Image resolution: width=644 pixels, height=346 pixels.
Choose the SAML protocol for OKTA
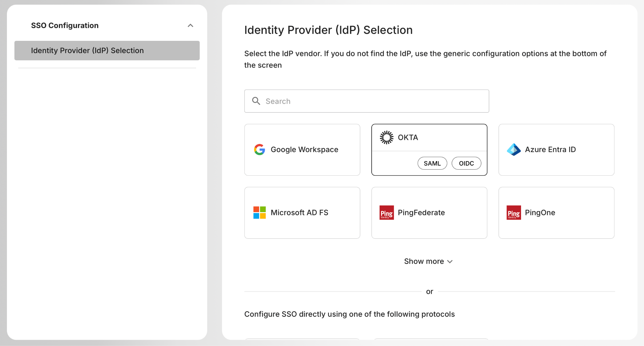point(432,163)
